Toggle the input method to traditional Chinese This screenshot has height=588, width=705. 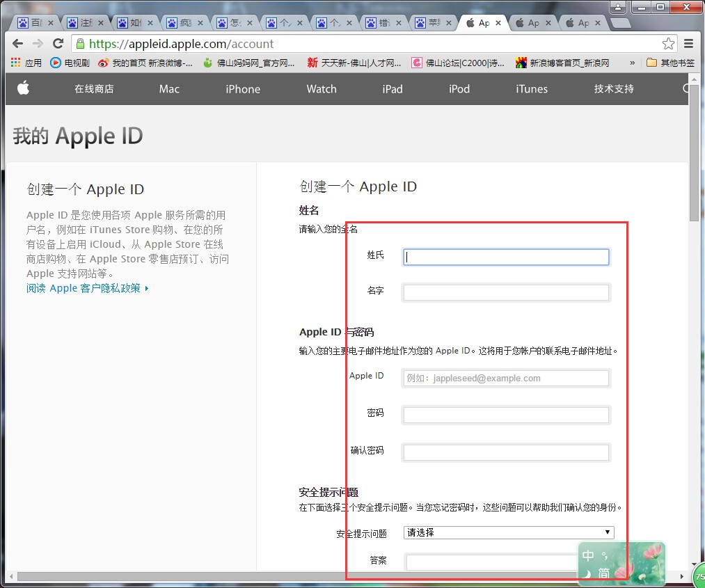pos(603,574)
